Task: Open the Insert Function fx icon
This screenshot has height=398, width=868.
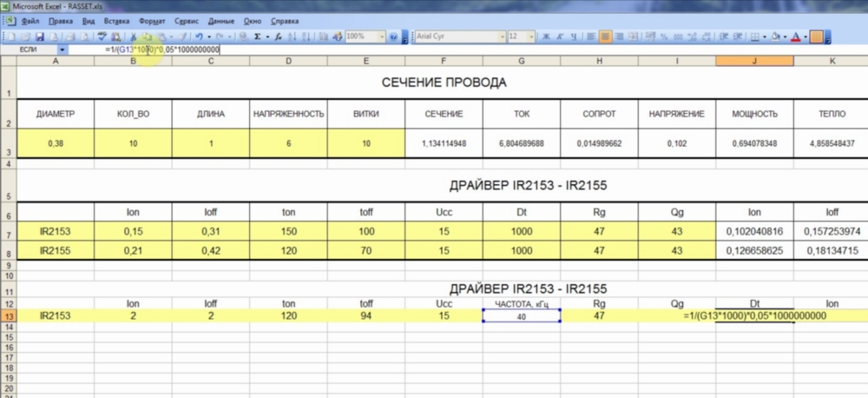Action: click(x=279, y=36)
